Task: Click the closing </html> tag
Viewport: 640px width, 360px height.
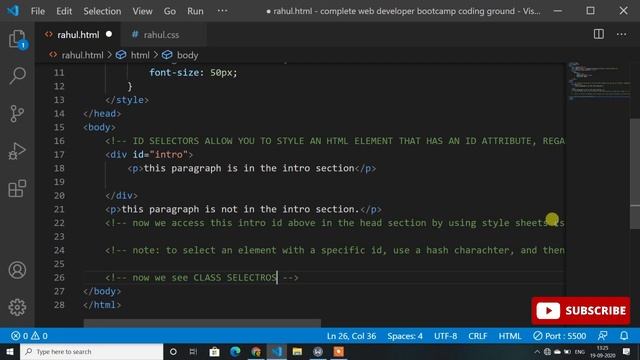Action: [102, 305]
